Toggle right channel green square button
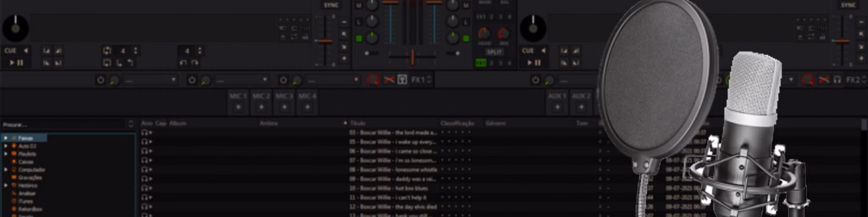This screenshot has height=217, width=868. click(466, 39)
